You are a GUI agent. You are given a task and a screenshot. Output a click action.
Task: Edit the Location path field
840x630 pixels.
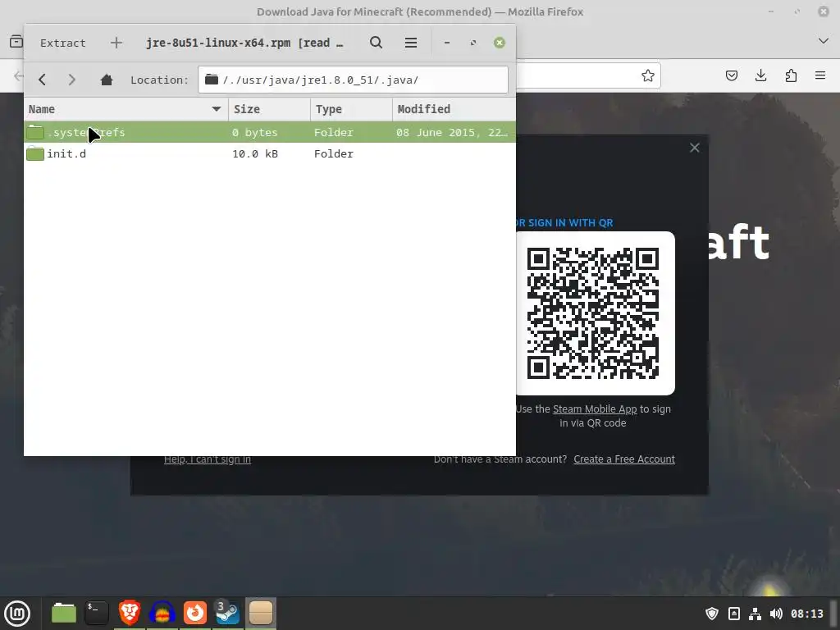pos(353,80)
